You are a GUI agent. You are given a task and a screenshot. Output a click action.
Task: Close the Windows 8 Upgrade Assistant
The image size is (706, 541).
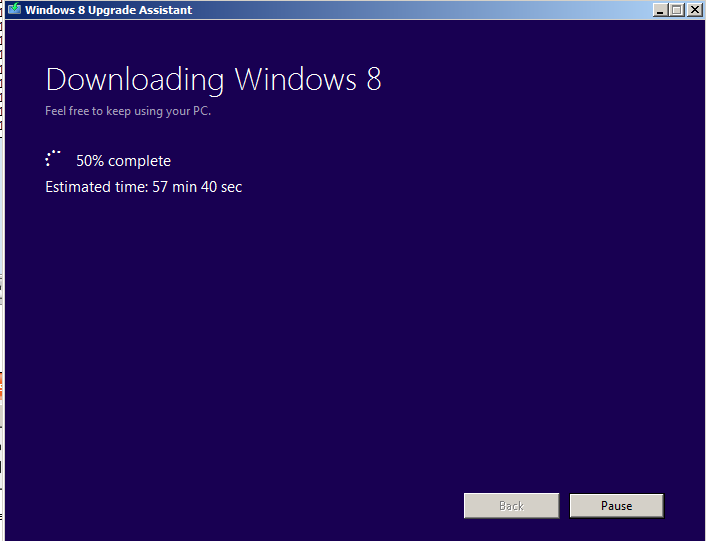click(x=694, y=9)
